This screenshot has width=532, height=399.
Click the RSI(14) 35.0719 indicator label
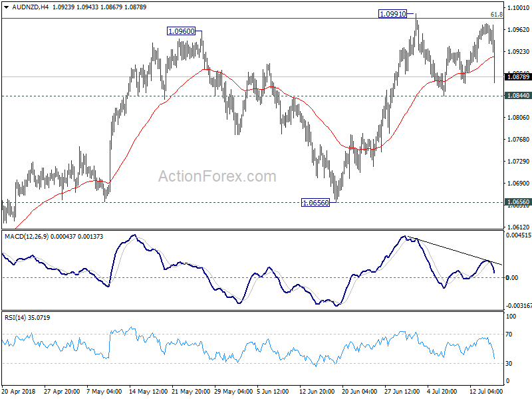(27, 318)
